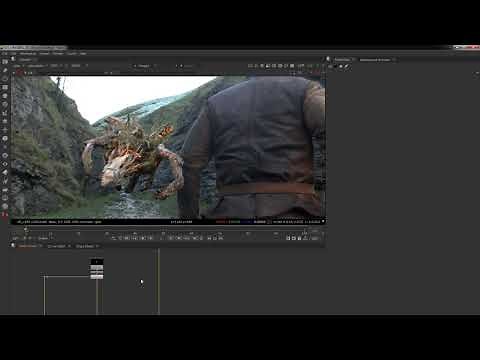Select the Node Graph tab
This screenshot has height=360, width=480.
28,246
